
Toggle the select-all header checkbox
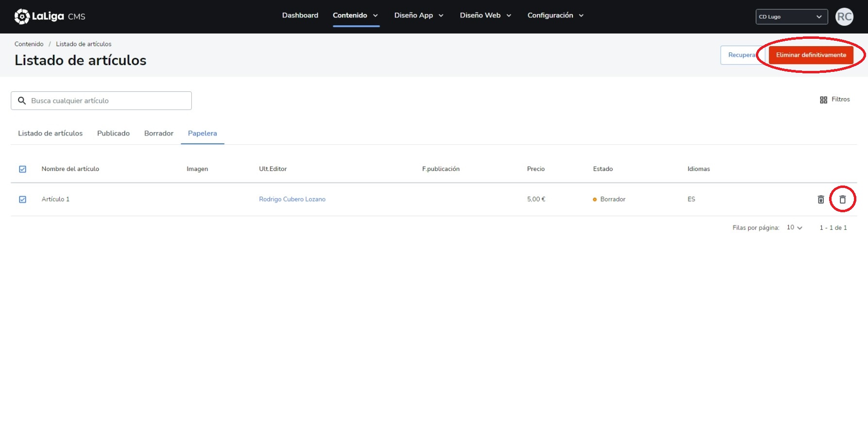(22, 169)
